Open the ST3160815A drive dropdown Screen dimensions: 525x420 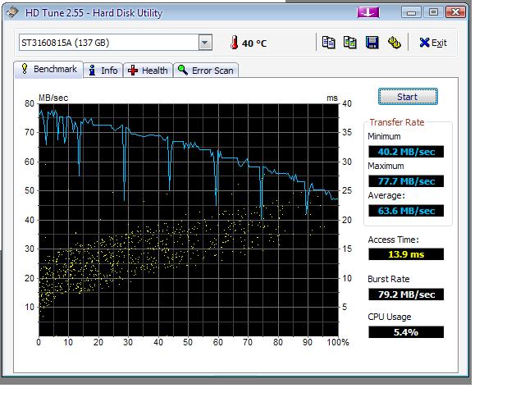point(205,43)
